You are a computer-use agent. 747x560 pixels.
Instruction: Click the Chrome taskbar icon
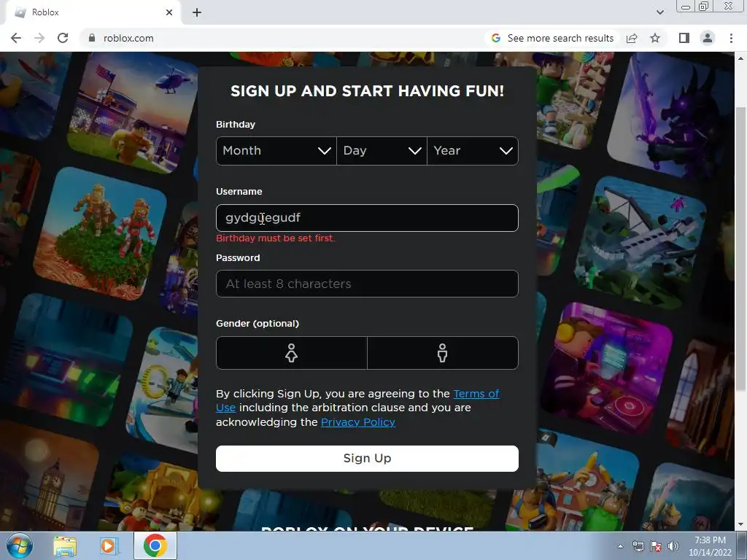point(155,545)
